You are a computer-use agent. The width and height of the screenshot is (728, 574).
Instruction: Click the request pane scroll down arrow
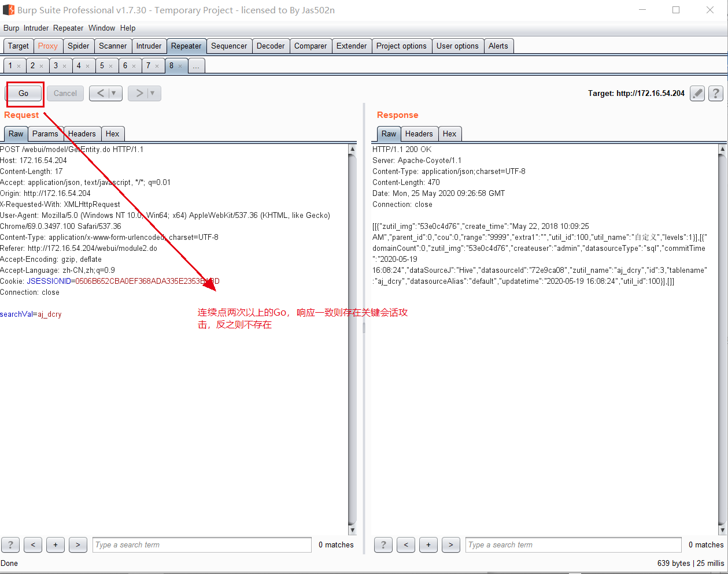point(353,530)
